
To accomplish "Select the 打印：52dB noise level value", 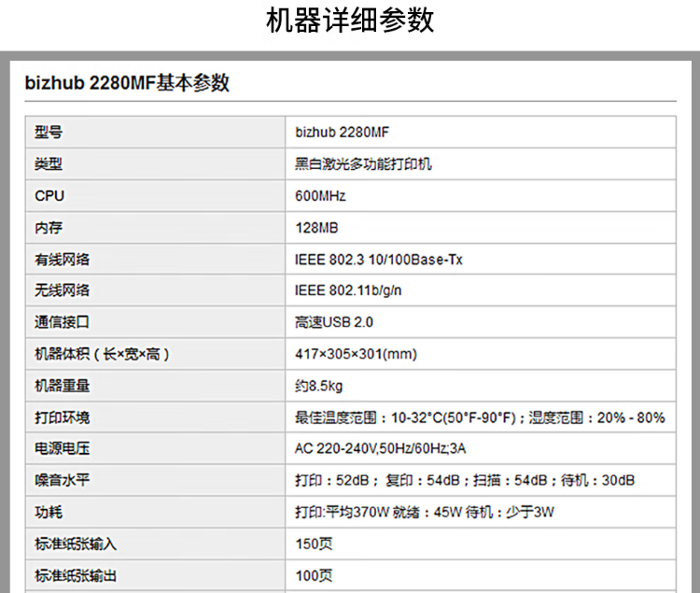I will 465,481.
